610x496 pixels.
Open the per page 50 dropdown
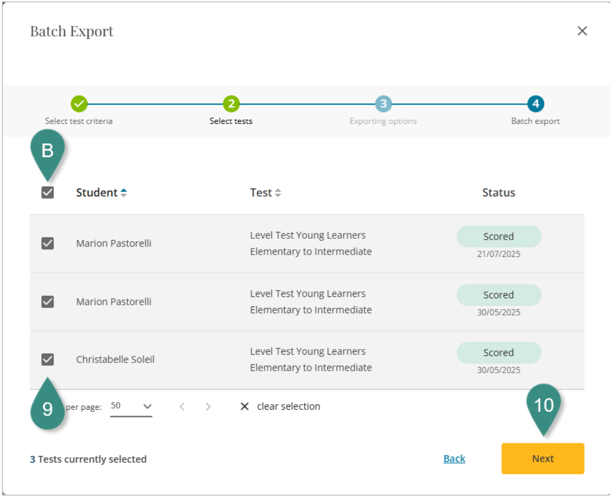[x=131, y=407]
